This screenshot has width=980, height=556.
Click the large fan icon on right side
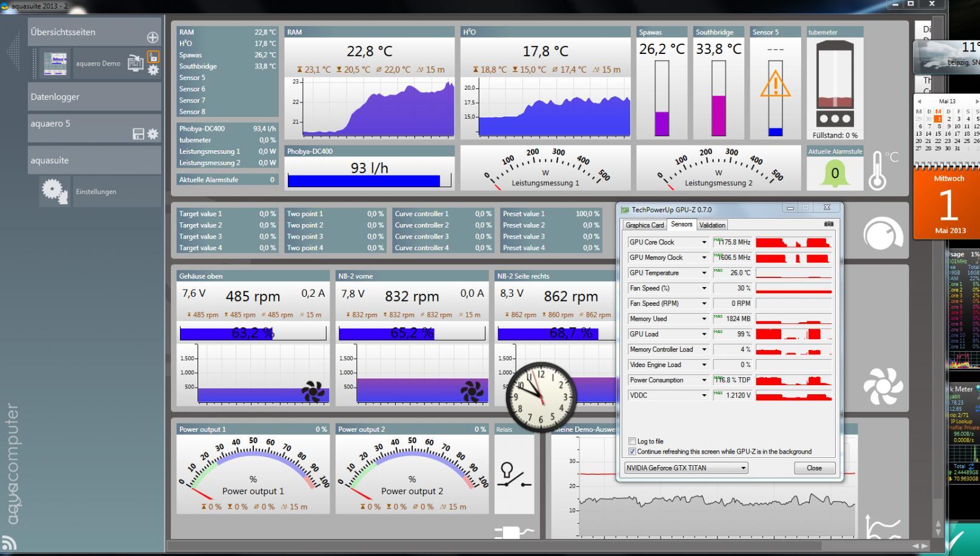point(883,386)
